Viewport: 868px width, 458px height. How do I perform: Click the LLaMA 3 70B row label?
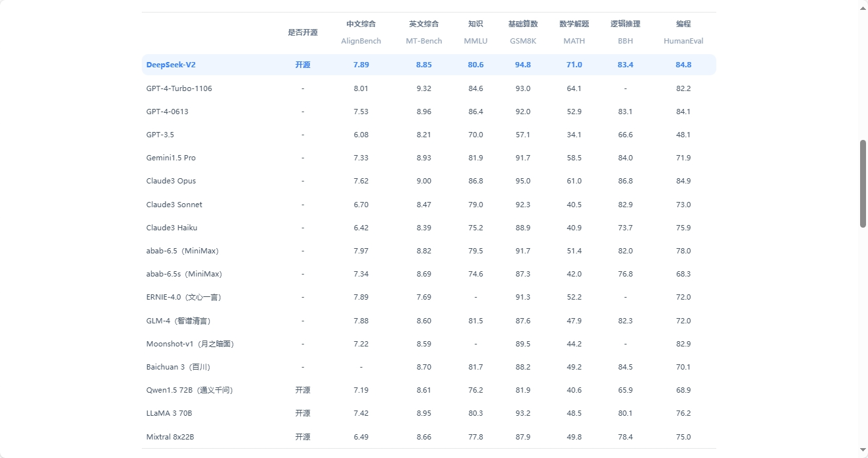[x=170, y=413]
